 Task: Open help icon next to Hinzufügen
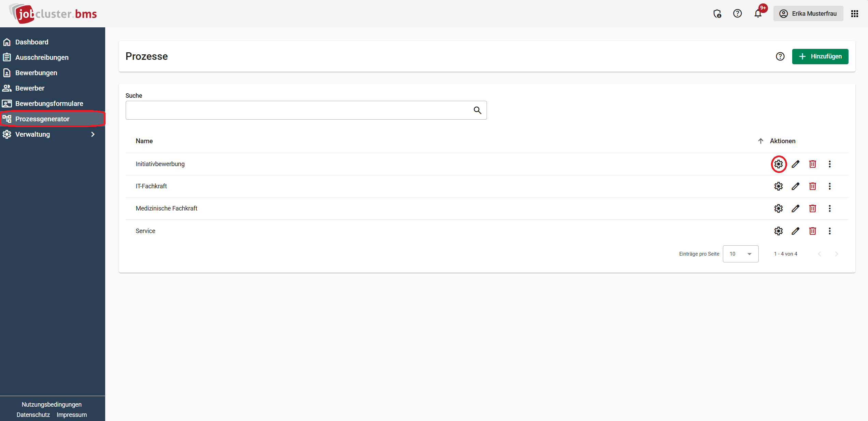tap(780, 56)
